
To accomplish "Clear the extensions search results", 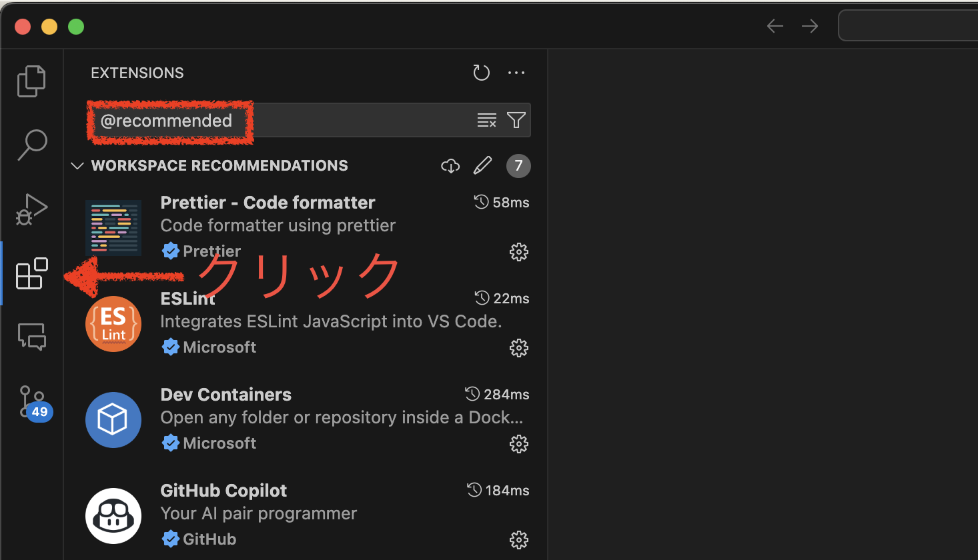I will [486, 120].
